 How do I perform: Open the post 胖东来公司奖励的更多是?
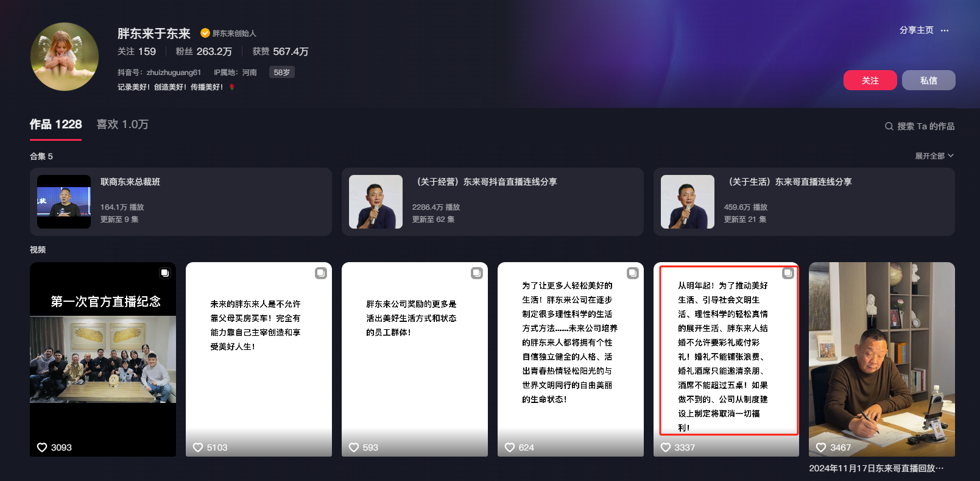(x=415, y=359)
